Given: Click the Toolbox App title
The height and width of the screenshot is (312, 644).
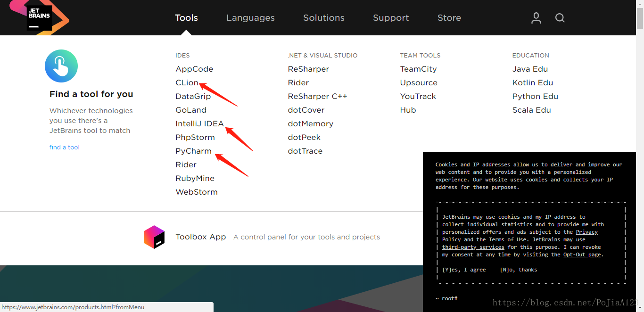Looking at the screenshot, I should 201,237.
